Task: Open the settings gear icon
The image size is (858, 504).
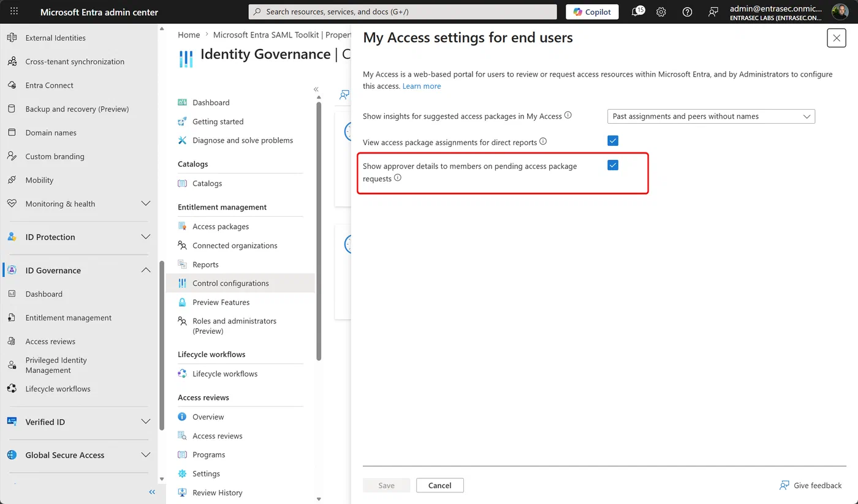Action: [661, 12]
